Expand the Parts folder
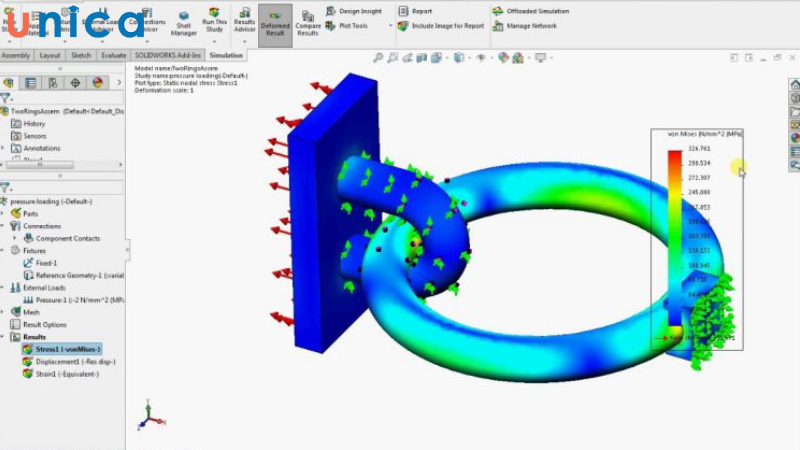The image size is (800, 450). (x=3, y=214)
